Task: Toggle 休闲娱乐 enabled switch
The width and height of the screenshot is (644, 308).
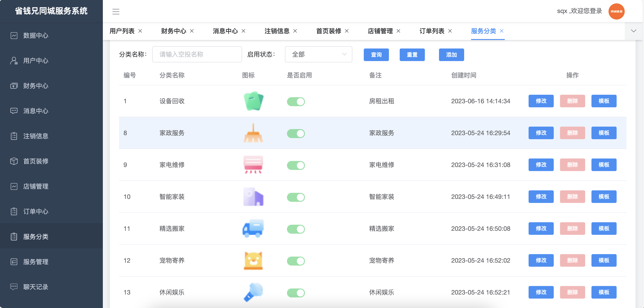Action: coord(296,293)
